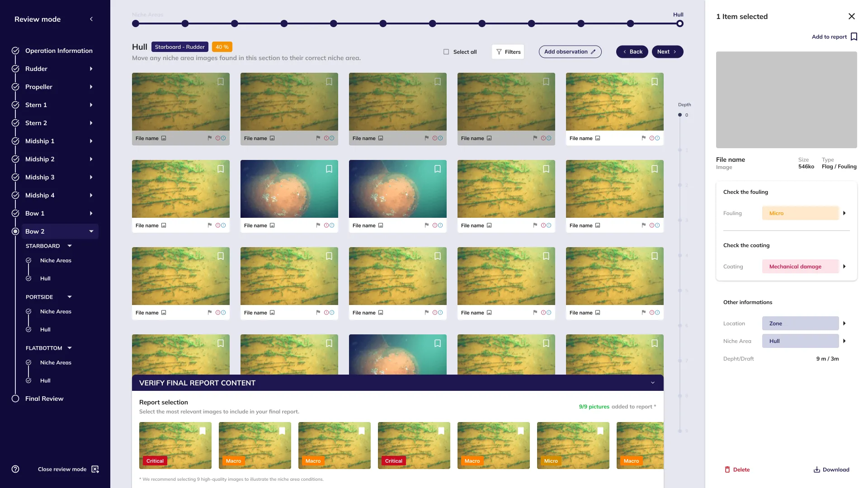Click the Hull end marker on progress line

tap(680, 23)
